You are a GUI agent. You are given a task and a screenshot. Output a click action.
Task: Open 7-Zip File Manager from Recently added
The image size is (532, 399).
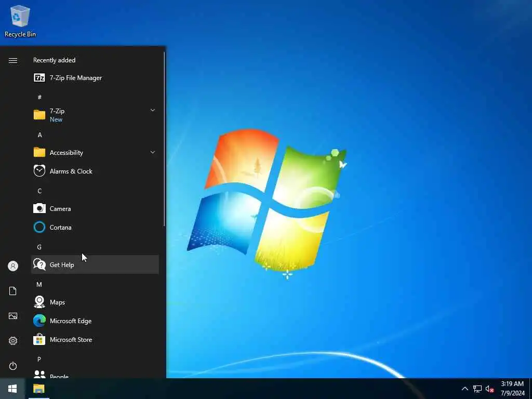[95, 78]
